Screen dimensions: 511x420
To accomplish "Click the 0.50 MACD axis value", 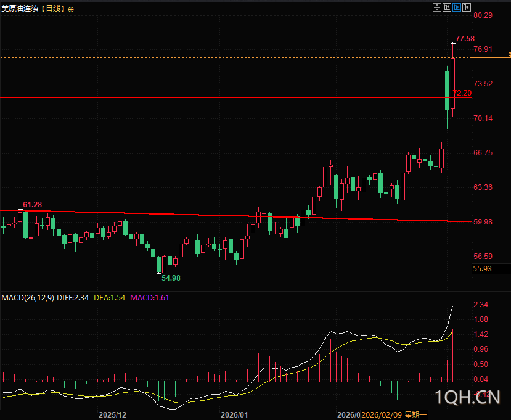I will point(481,364).
